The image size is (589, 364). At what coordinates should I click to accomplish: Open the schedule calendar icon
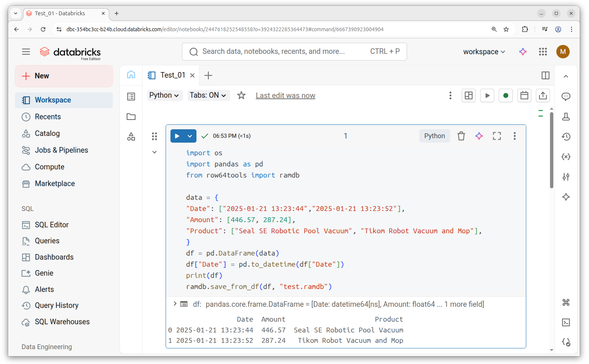524,95
